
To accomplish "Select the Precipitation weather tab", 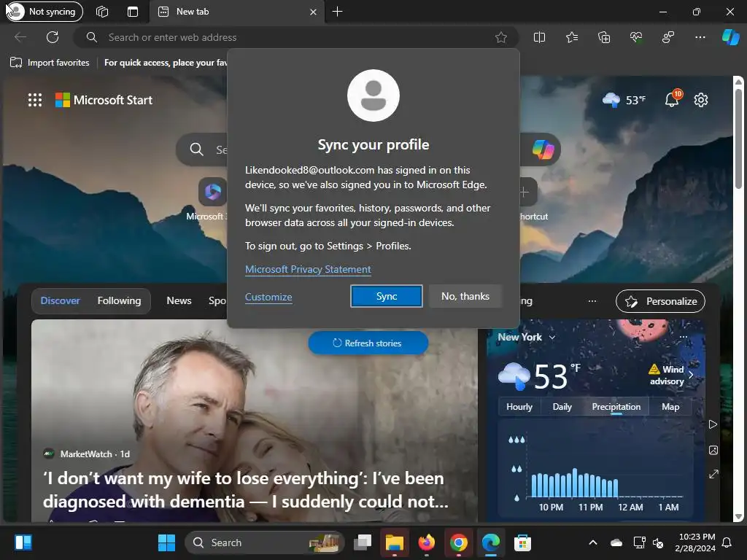I will (x=616, y=407).
